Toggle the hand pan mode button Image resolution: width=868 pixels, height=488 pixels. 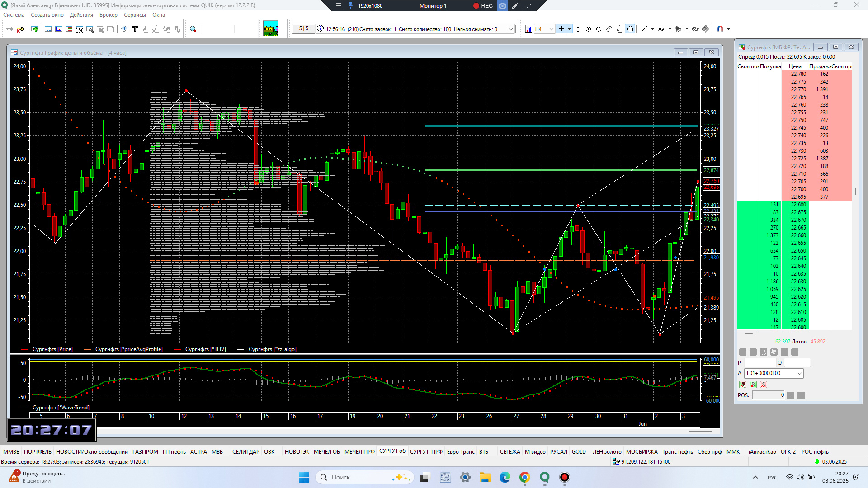coord(630,29)
